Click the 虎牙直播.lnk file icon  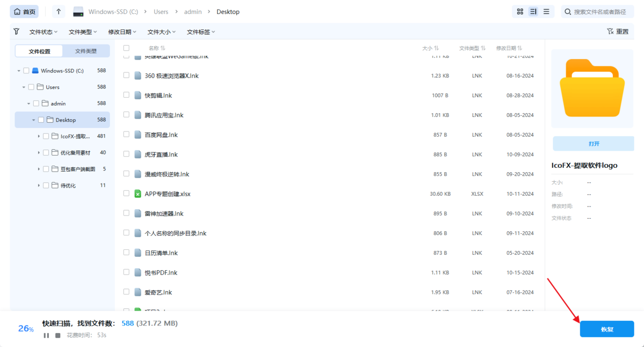click(x=138, y=154)
